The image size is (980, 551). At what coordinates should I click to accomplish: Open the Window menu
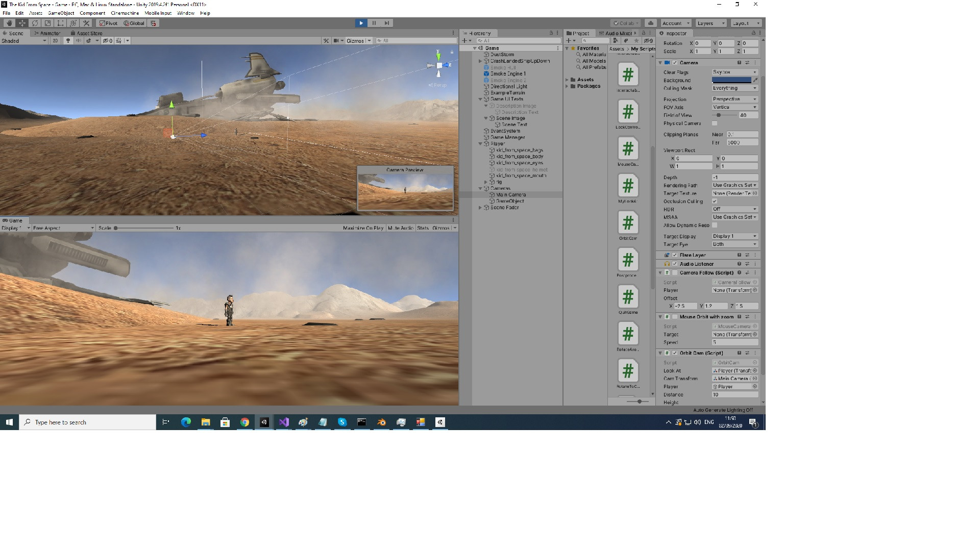[x=186, y=13]
